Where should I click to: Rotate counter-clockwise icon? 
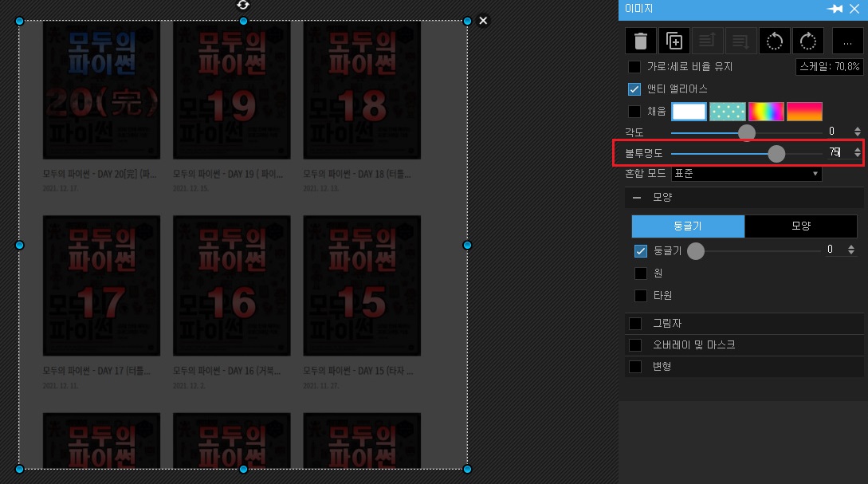(x=775, y=41)
